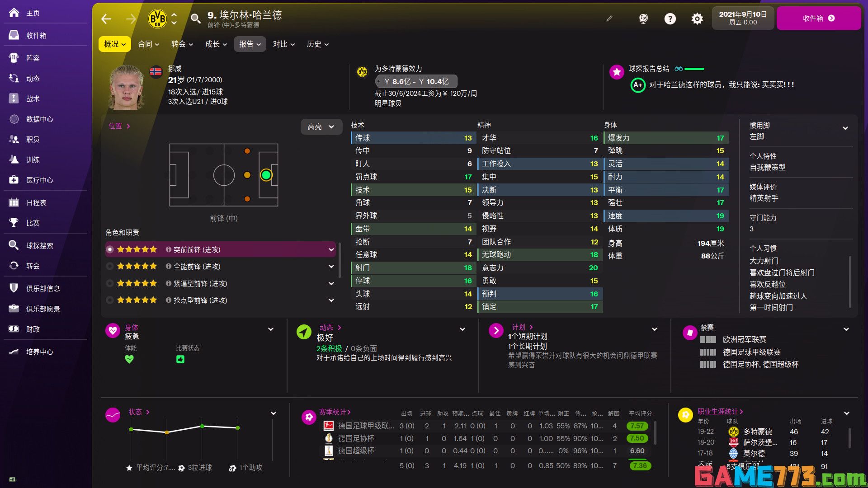Open the 职业生涯统计 career stats link

pyautogui.click(x=720, y=412)
